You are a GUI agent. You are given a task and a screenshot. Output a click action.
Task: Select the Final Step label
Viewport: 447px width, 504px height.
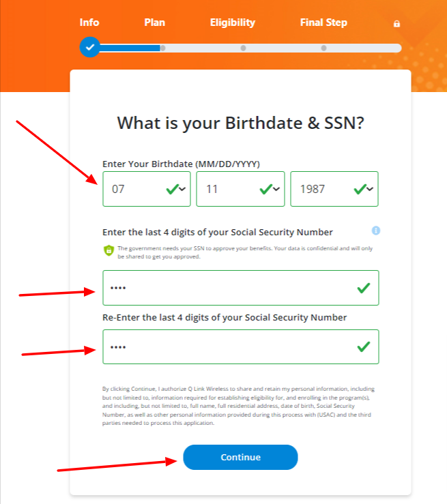click(323, 23)
